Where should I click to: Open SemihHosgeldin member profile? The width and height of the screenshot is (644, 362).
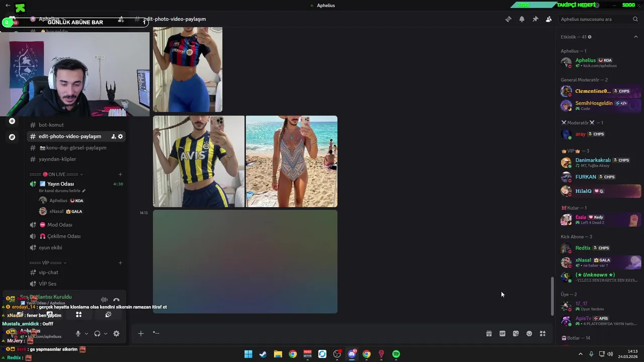coord(600,106)
